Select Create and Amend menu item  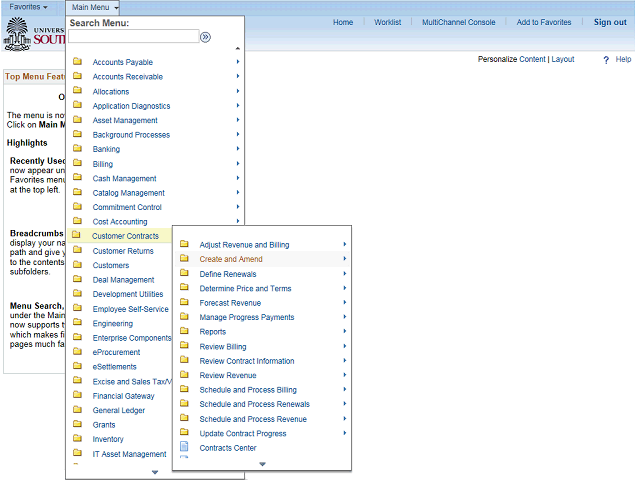point(231,259)
